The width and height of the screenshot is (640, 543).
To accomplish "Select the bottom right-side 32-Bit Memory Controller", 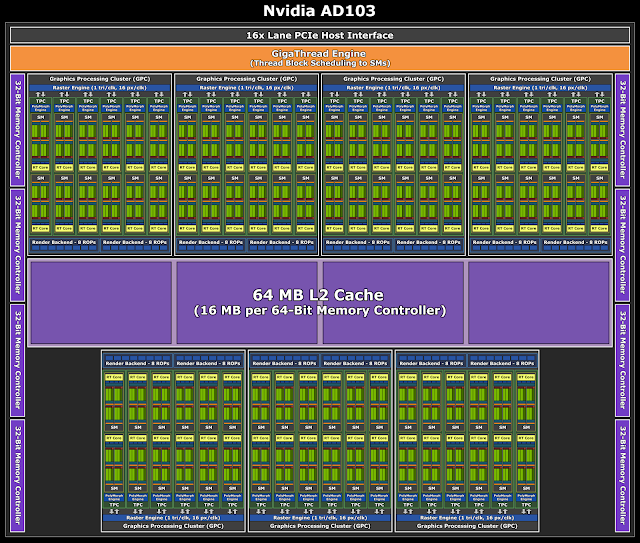I will (622, 476).
